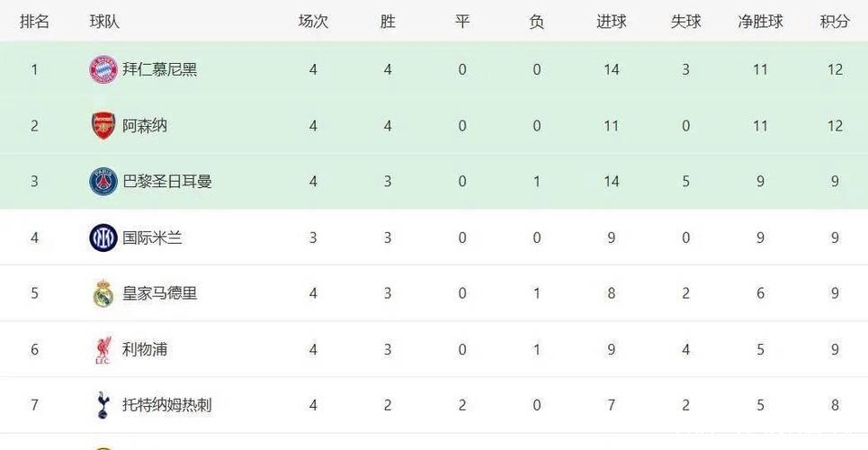
Task: Click the 皇家马德里 team name
Action: coord(159,293)
